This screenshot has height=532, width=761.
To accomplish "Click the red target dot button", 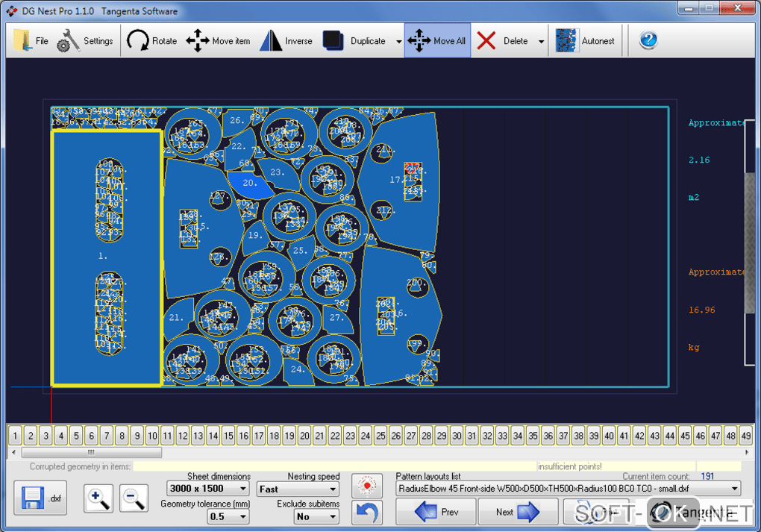I will pyautogui.click(x=366, y=485).
